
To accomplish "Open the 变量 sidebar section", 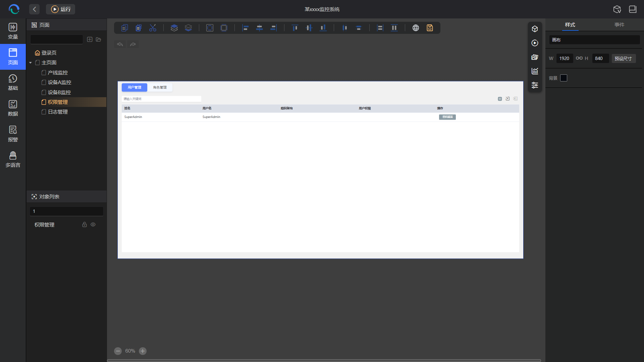I will (x=13, y=31).
